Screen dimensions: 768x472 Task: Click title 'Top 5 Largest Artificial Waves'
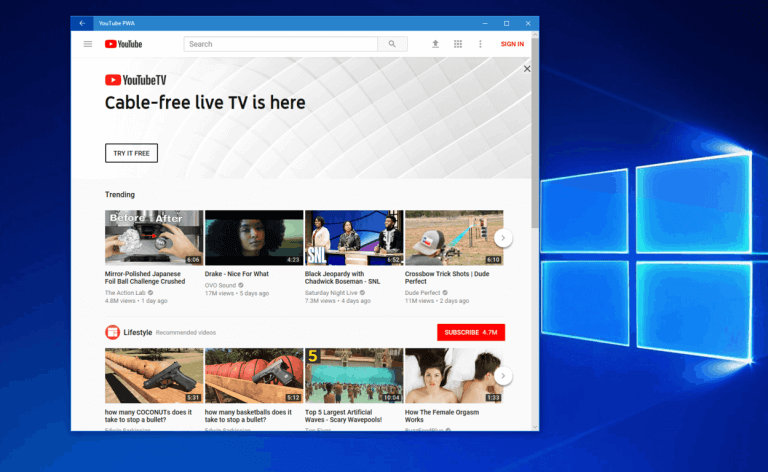pyautogui.click(x=343, y=416)
